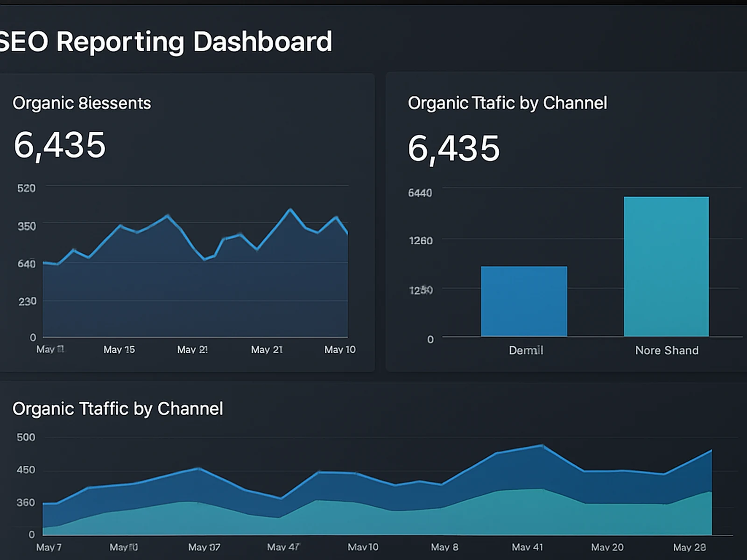The height and width of the screenshot is (560, 747).
Task: Select the Nore Shand axis label
Action: tap(667, 350)
